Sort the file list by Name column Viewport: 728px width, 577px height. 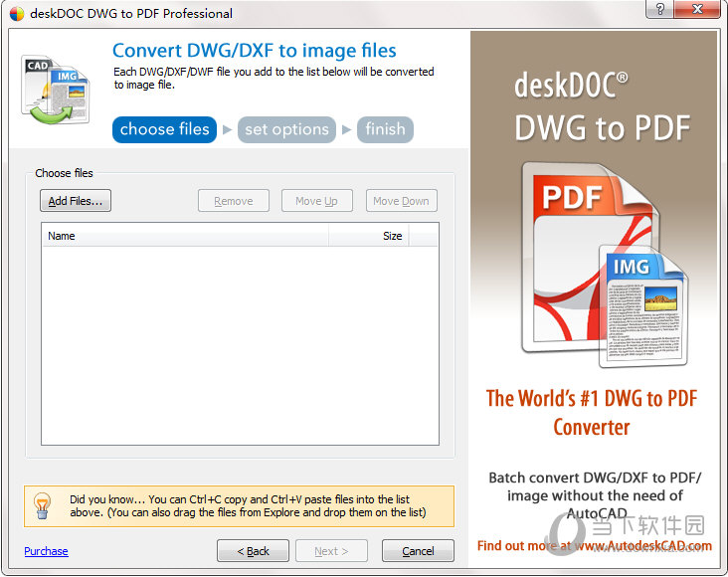pyautogui.click(x=185, y=236)
